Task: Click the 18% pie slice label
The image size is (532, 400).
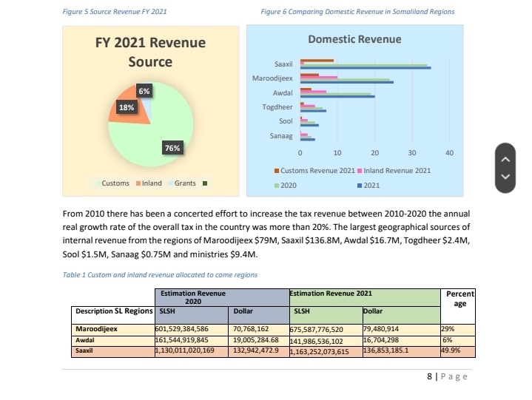Action: tap(127, 107)
